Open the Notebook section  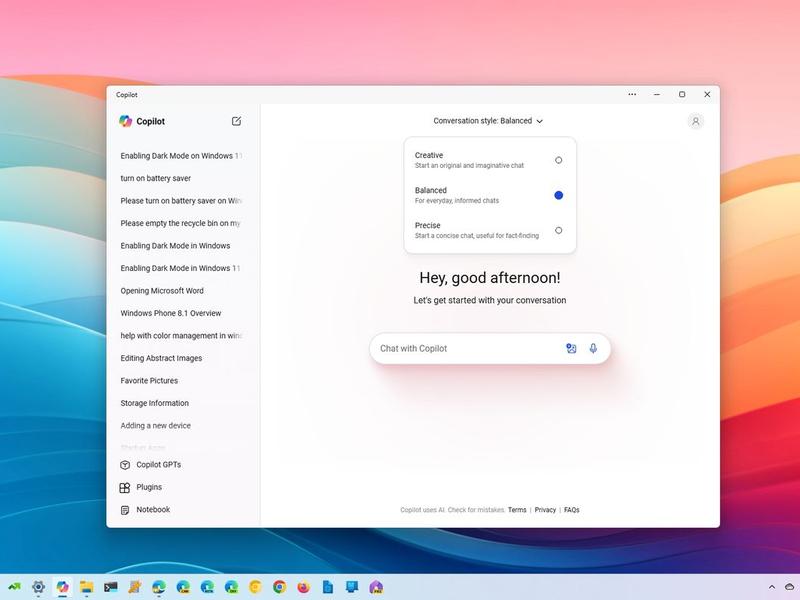[x=145, y=510]
